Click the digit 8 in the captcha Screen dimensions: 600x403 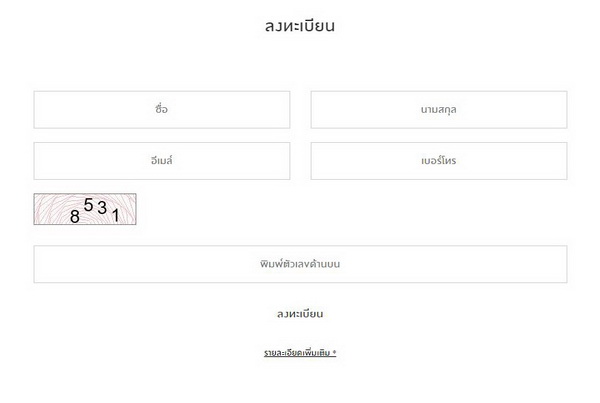coord(75,215)
